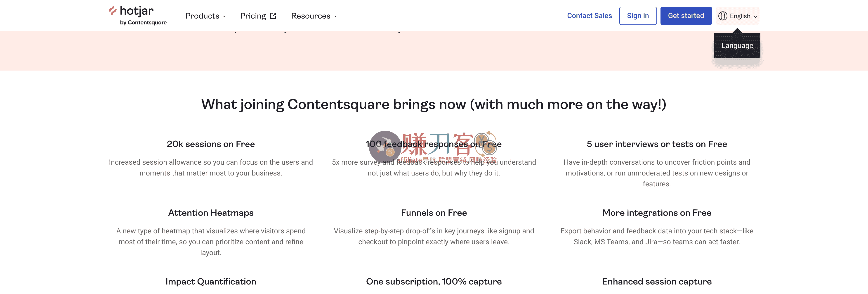The image size is (868, 294).
Task: Click the Hotjar logo icon
Action: 113,10
